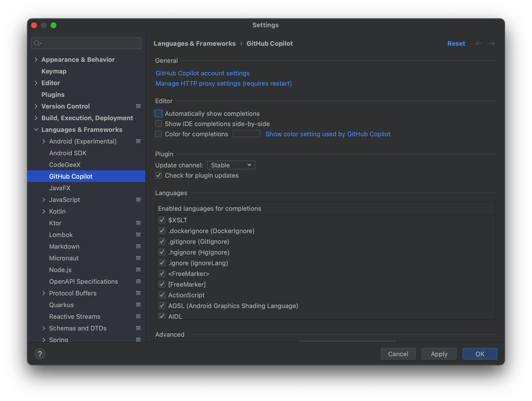This screenshot has width=532, height=401.
Task: Click the project-level settings icon beside Markdown
Action: click(x=138, y=246)
